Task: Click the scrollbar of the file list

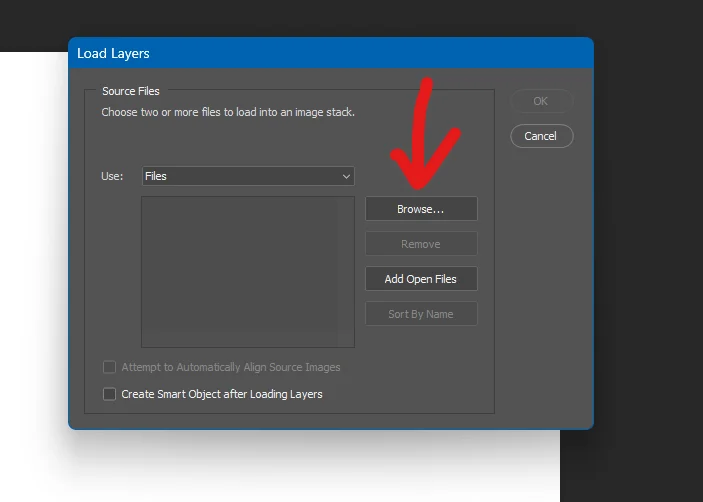Action: pyautogui.click(x=347, y=271)
